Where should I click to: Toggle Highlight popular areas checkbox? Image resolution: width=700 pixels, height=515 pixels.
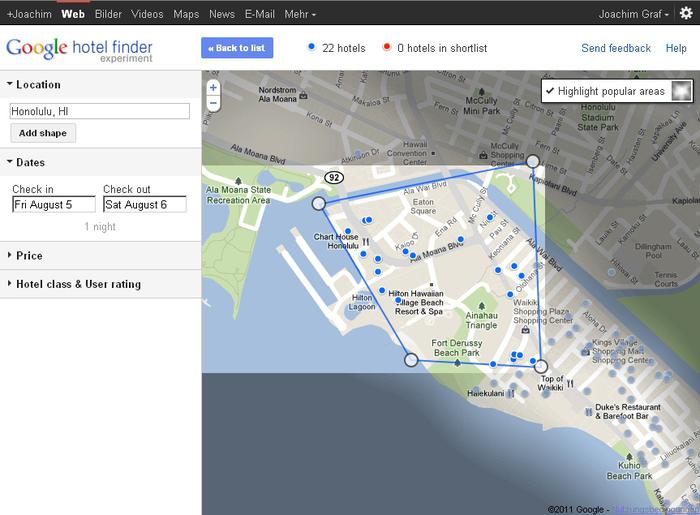click(550, 91)
